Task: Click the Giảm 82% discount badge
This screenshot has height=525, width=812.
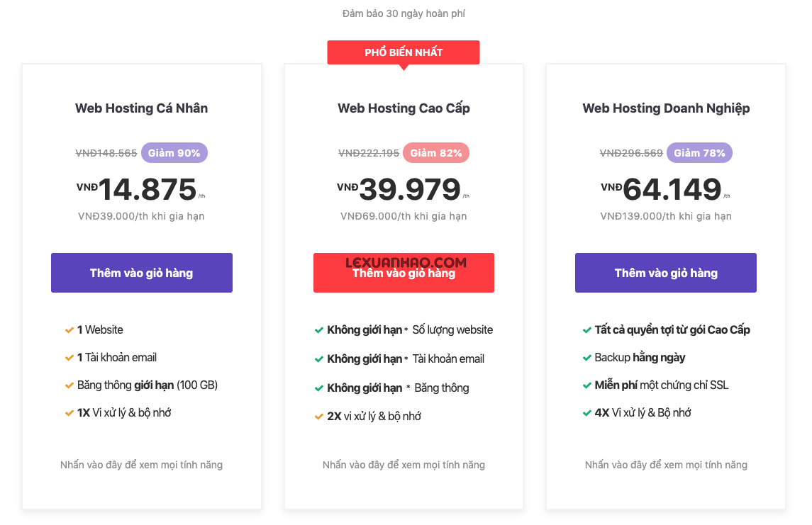Action: (436, 152)
